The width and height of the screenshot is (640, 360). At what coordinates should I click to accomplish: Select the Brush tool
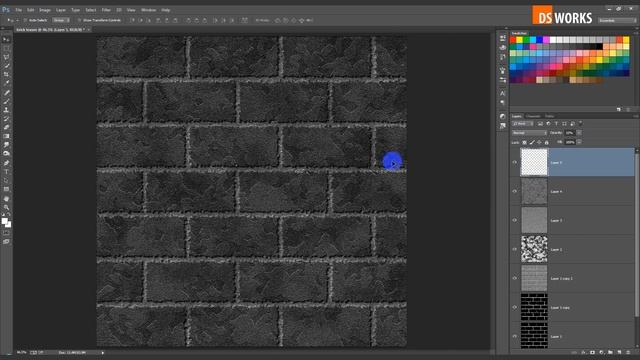click(6, 101)
